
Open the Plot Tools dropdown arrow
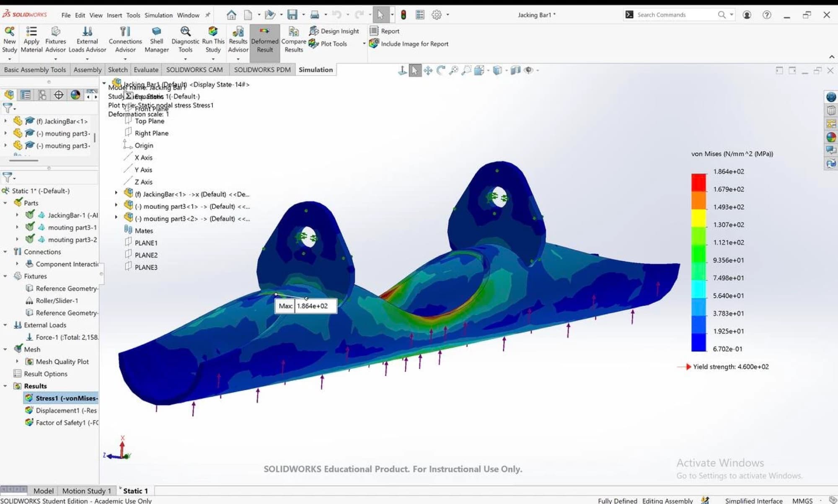[364, 44]
